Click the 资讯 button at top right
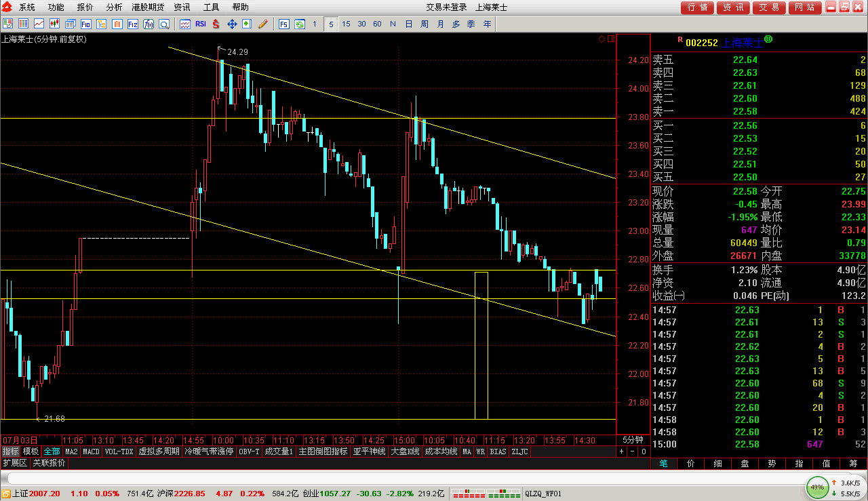Viewport: 868px width, 501px height. [733, 7]
